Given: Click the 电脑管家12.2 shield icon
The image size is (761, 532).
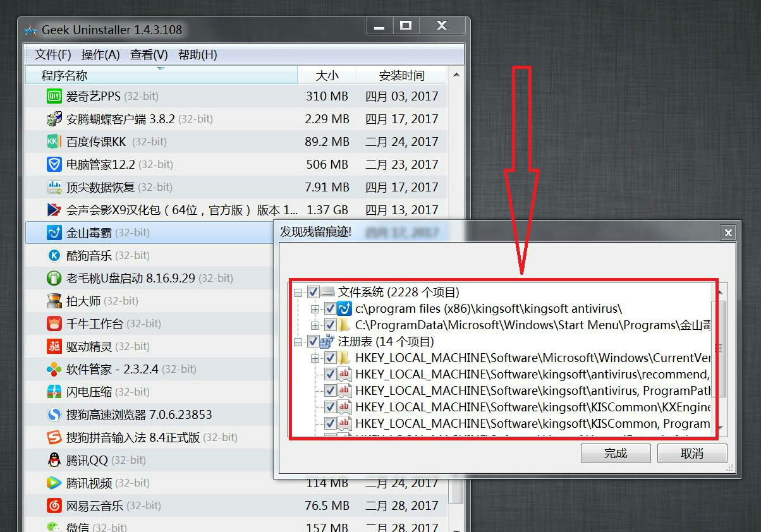Looking at the screenshot, I should 54,164.
